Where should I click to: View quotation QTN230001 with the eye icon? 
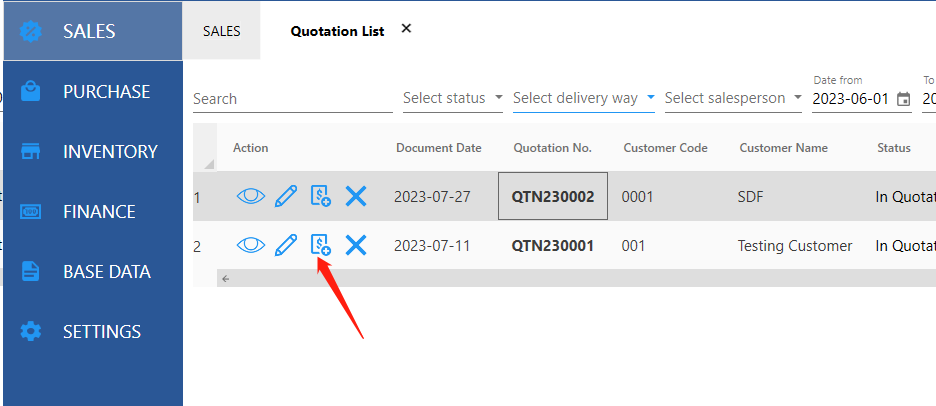(250, 245)
